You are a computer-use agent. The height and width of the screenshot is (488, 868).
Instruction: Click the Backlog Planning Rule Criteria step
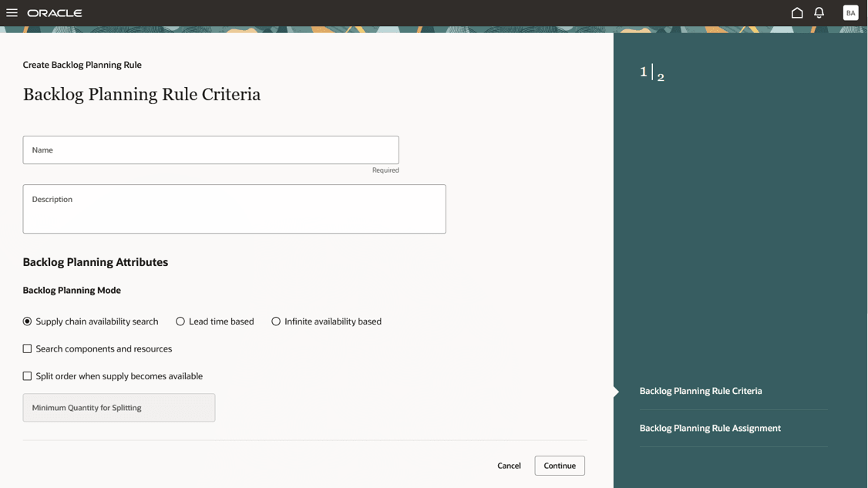tap(700, 391)
